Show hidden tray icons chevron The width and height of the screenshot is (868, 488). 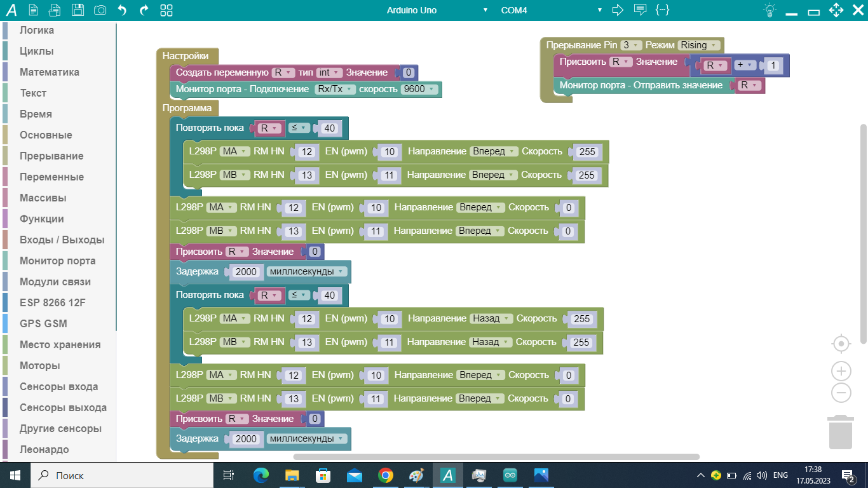(x=700, y=475)
